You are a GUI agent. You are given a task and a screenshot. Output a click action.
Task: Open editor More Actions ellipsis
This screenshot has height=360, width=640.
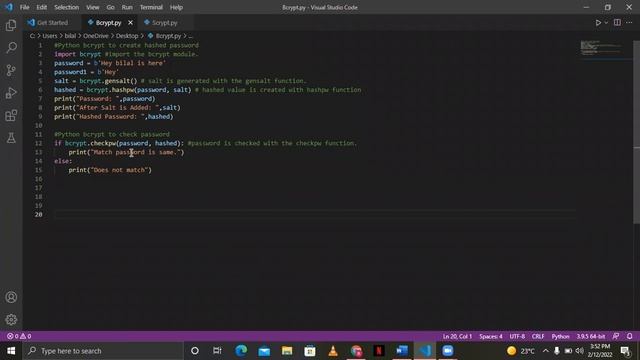click(x=629, y=23)
